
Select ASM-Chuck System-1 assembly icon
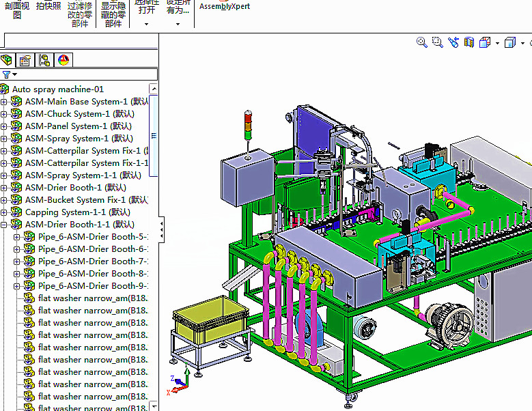pyautogui.click(x=16, y=113)
